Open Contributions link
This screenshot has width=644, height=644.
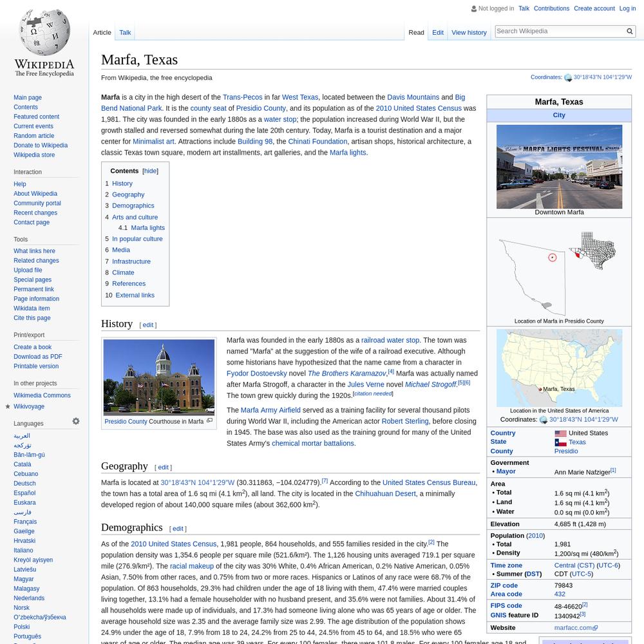(x=551, y=8)
